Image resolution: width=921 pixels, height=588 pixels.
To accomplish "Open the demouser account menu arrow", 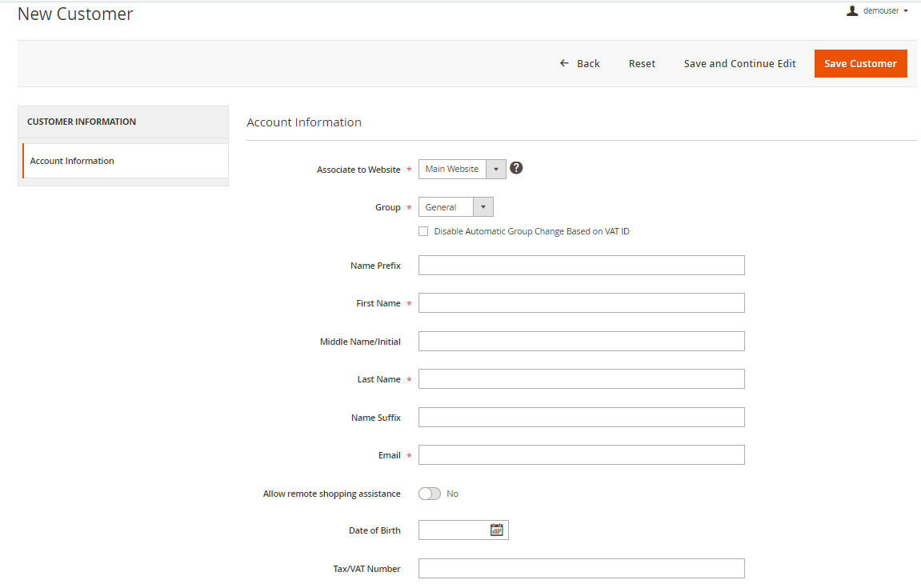I will coord(906,11).
